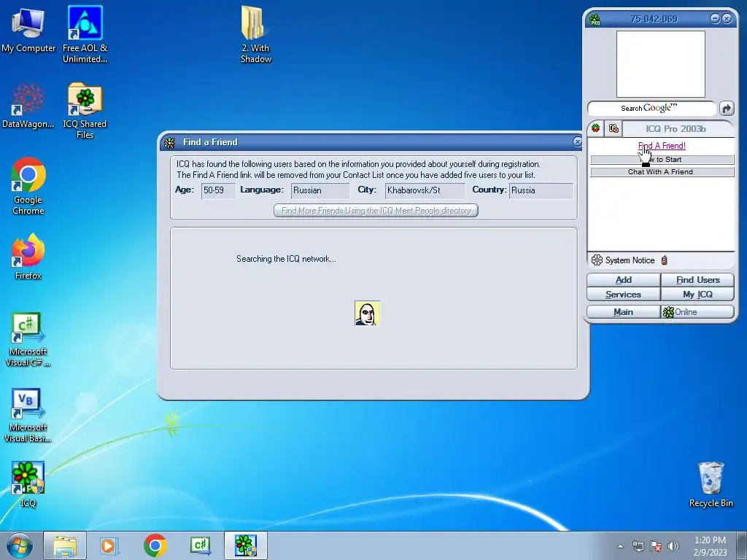Show hidden tray icons arrow
Viewport: 747px width, 560px height.
coord(620,546)
